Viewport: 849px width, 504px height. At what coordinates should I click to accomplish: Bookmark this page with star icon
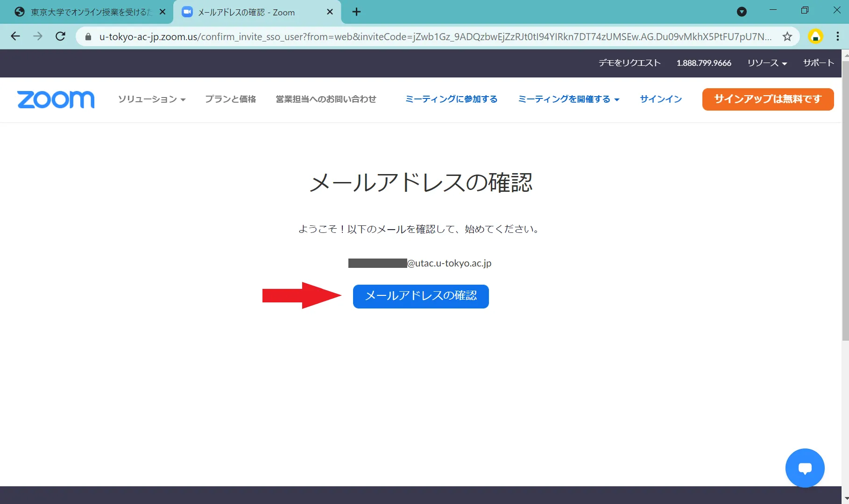click(787, 36)
